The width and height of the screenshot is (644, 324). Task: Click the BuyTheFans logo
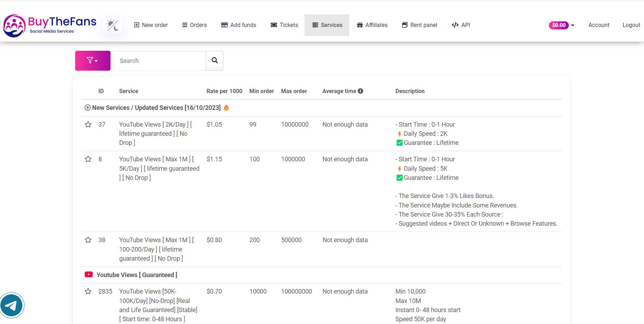pyautogui.click(x=50, y=26)
